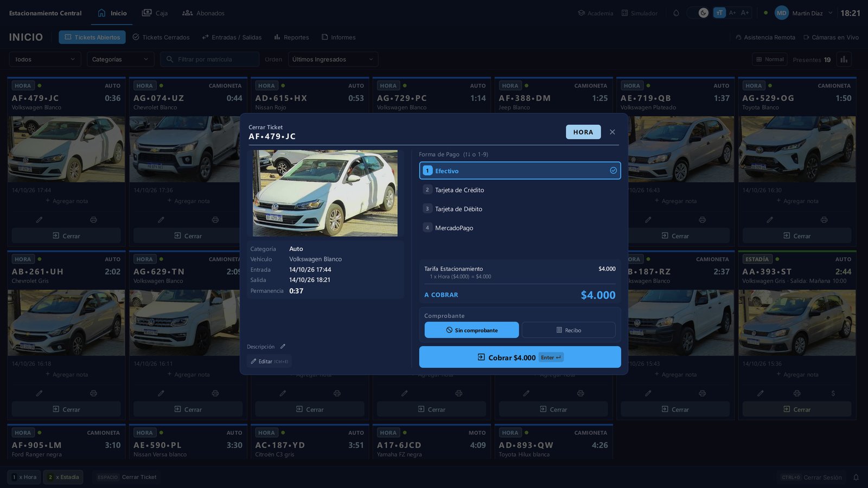Screen dimensions: 868x488
Task: Click print icon on AF•479•JC card
Action: click(x=93, y=220)
